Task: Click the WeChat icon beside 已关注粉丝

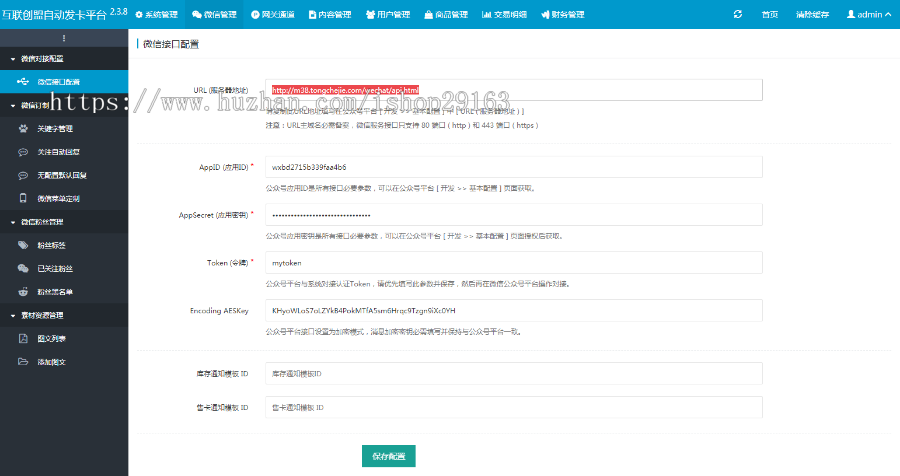Action: click(25, 268)
